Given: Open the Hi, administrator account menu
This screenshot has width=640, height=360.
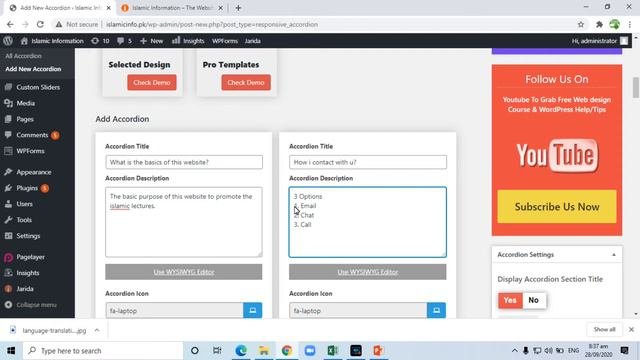Looking at the screenshot, I should click(600, 41).
